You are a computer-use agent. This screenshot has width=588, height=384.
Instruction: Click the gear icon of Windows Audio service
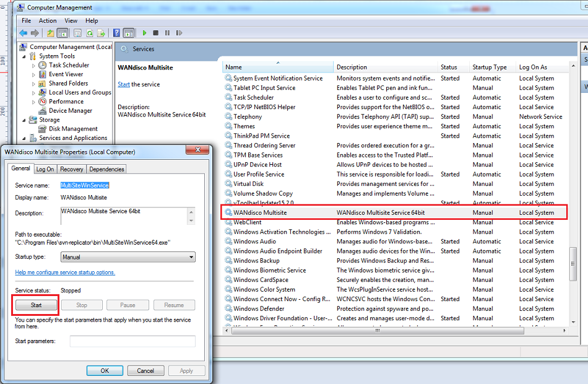pos(228,242)
